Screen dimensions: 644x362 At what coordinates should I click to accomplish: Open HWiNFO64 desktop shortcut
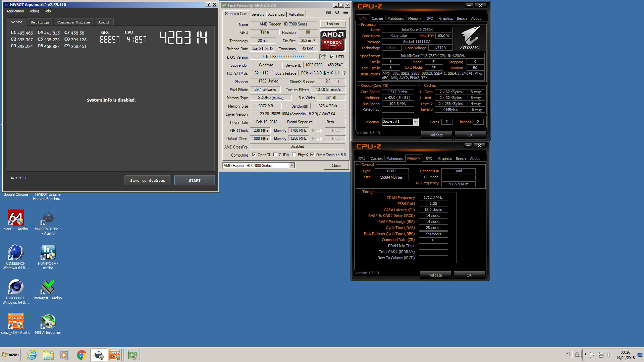[48, 257]
